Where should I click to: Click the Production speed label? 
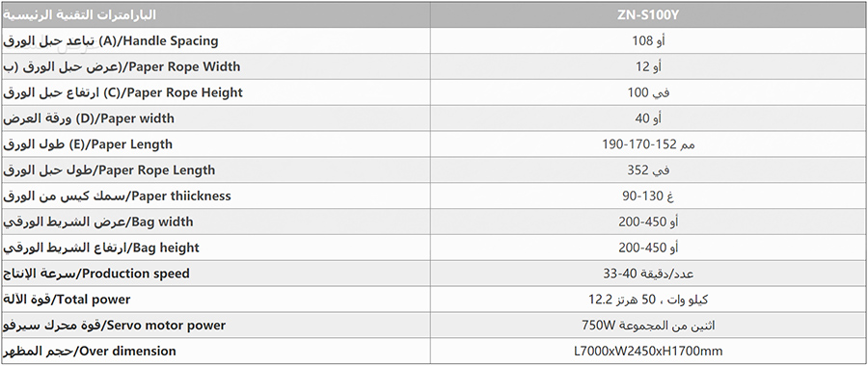tap(96, 274)
